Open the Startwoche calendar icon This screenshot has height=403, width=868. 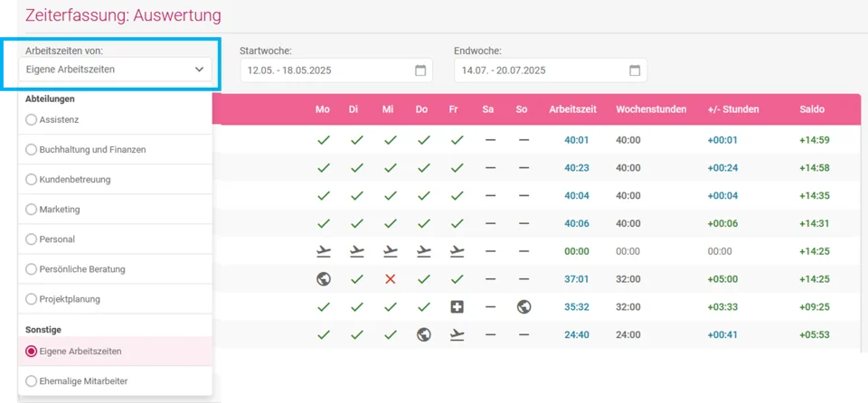coord(420,70)
